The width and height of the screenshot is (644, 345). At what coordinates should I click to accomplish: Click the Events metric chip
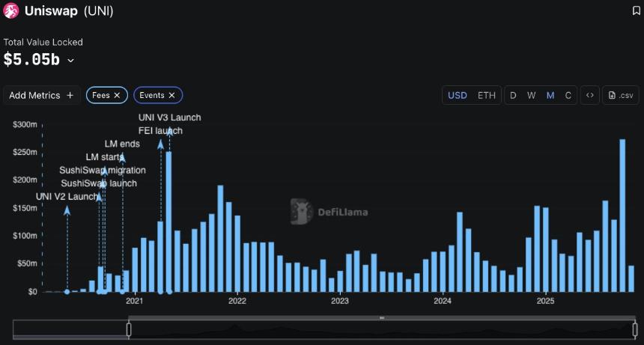click(152, 95)
